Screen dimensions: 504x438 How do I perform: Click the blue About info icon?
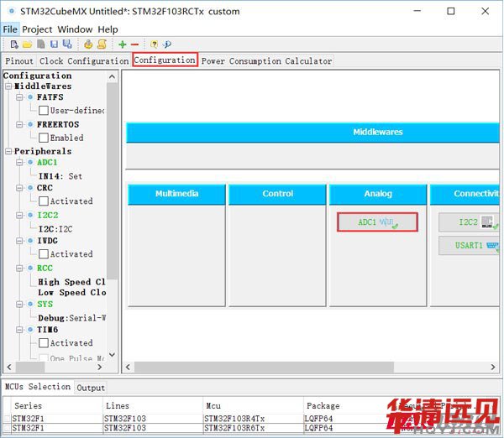point(167,44)
